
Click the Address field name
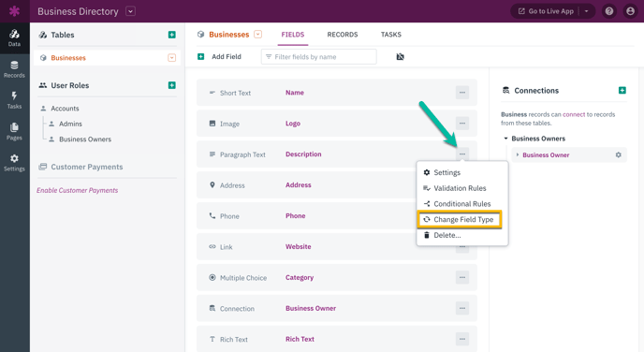(299, 184)
